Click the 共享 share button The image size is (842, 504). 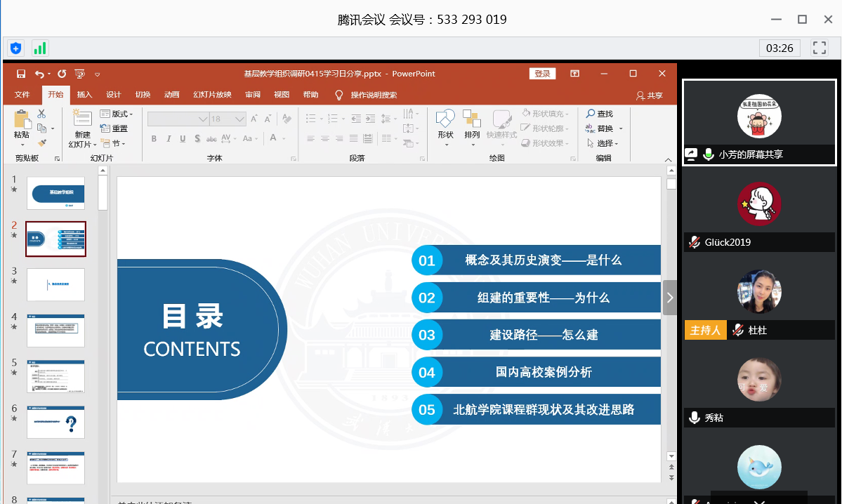(649, 95)
